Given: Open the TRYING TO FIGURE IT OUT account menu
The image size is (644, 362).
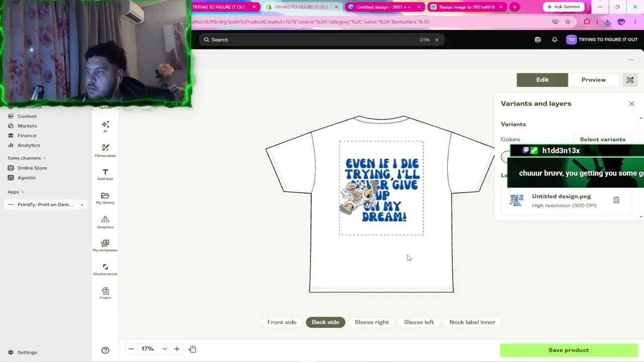Looking at the screenshot, I should pyautogui.click(x=602, y=40).
